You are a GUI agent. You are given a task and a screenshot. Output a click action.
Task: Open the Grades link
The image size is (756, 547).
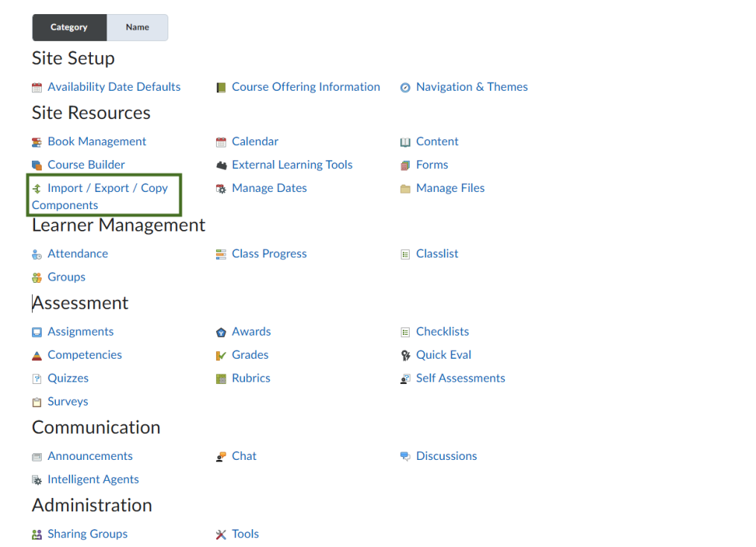coord(250,355)
